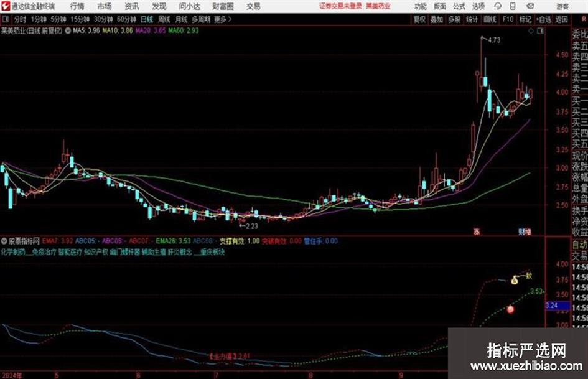This screenshot has height=379, width=588.
Task: Open the customer service headset icon
Action: [x=498, y=6]
